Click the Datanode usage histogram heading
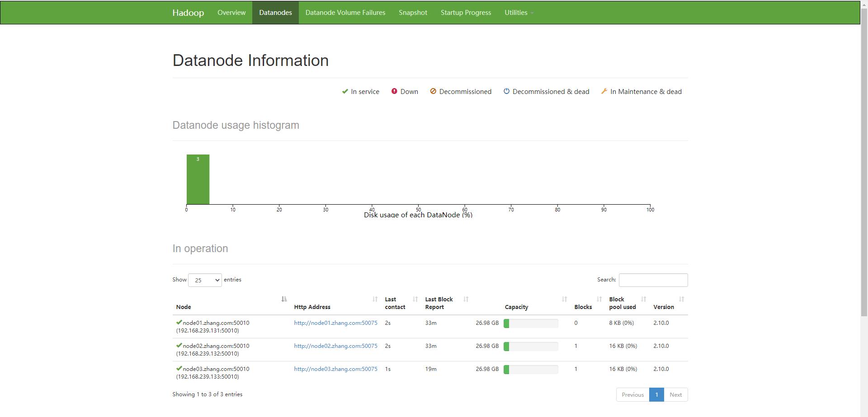Viewport: 868px width, 417px height. click(236, 125)
